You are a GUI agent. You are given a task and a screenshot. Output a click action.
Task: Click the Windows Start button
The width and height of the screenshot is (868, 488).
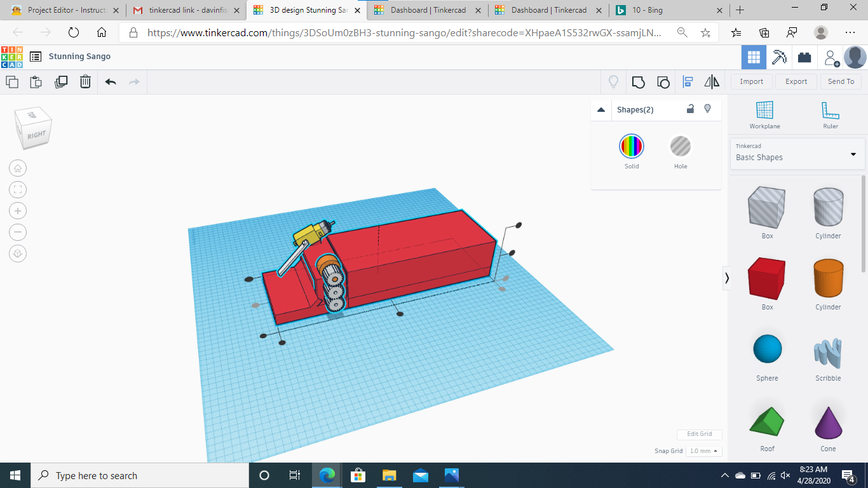[x=15, y=475]
